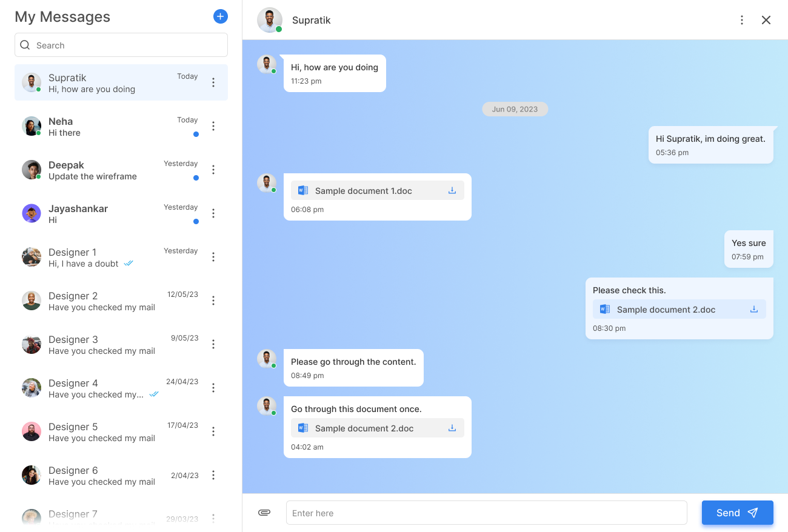This screenshot has height=532, width=788.
Task: Open Designer 5 conversation
Action: point(121,431)
